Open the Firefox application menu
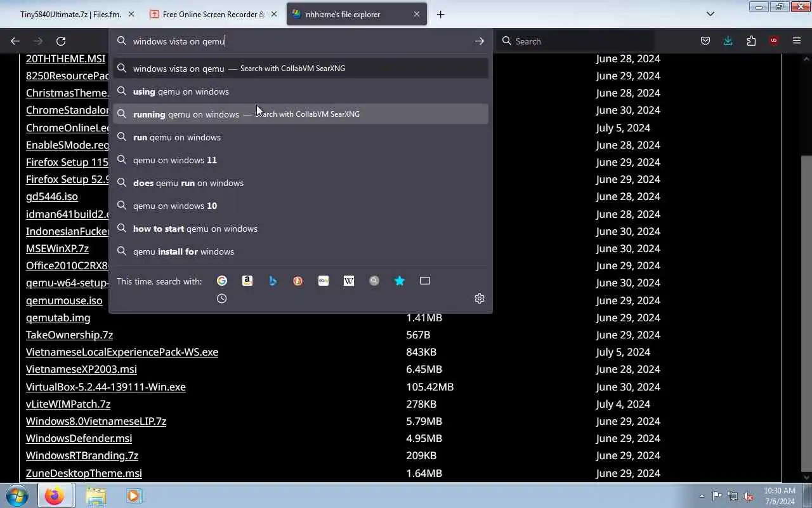The width and height of the screenshot is (812, 508). 797,41
